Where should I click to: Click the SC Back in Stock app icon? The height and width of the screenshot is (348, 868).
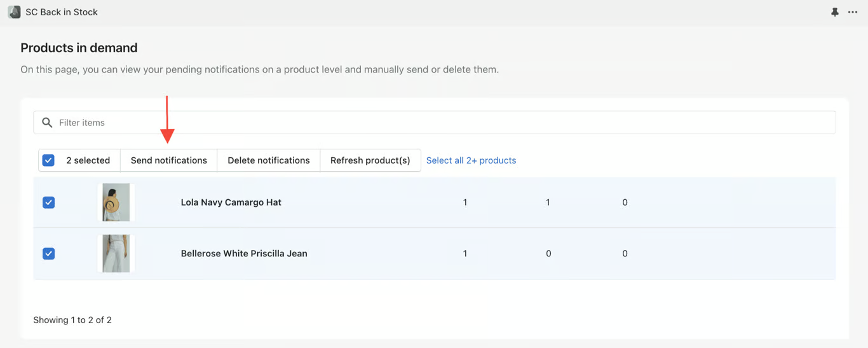pyautogui.click(x=14, y=12)
